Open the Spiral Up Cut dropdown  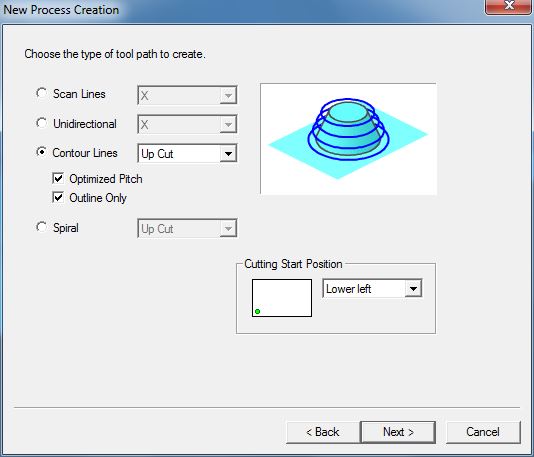tap(187, 228)
